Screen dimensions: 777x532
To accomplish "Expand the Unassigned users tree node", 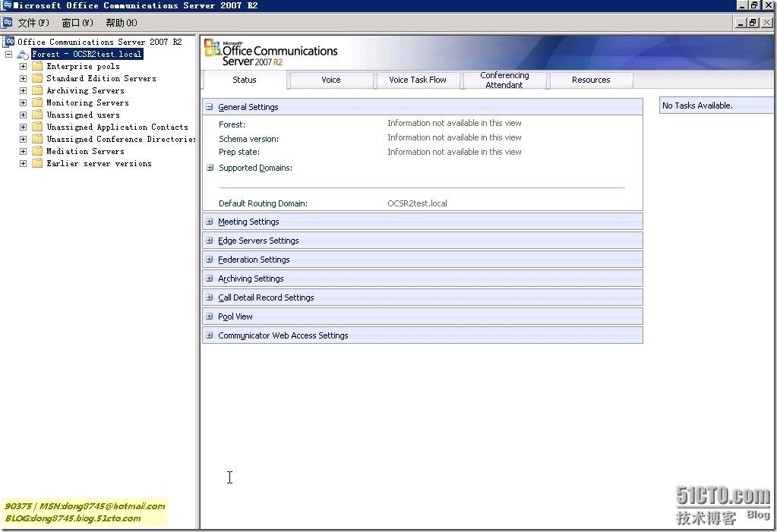I will click(23, 115).
